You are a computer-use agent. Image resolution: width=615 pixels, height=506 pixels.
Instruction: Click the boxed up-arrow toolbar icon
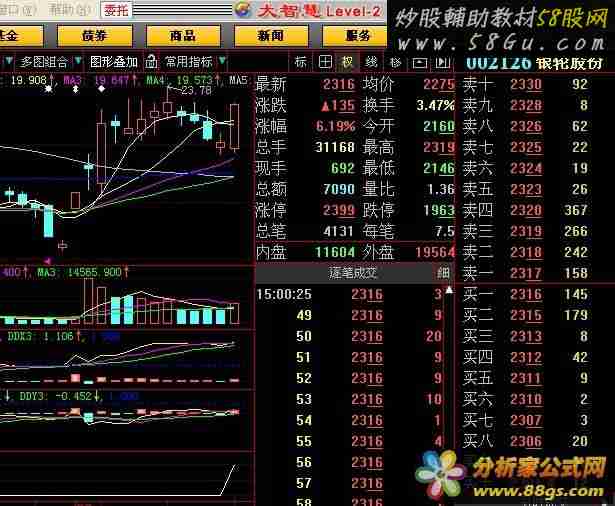[x=420, y=62]
